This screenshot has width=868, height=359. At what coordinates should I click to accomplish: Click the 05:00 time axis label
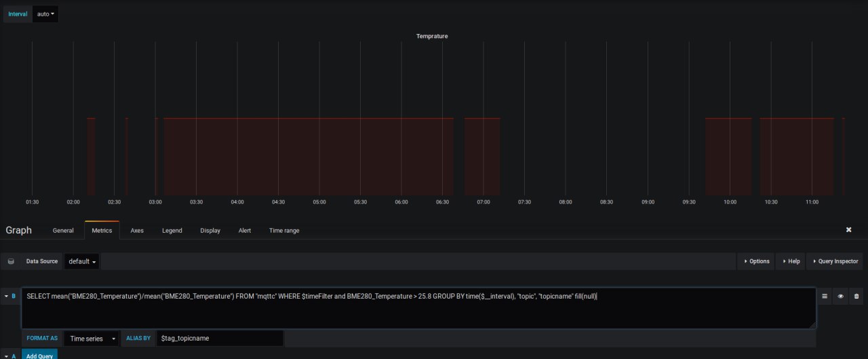(319, 202)
